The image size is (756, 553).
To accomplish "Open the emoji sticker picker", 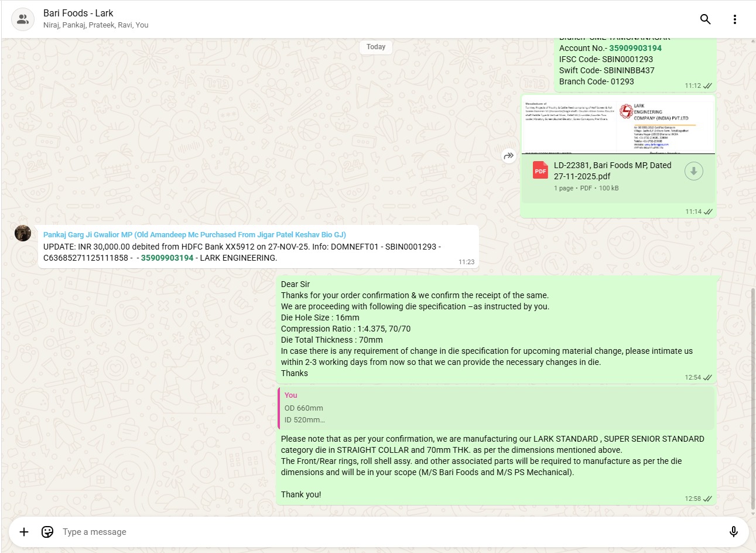I will click(x=47, y=532).
